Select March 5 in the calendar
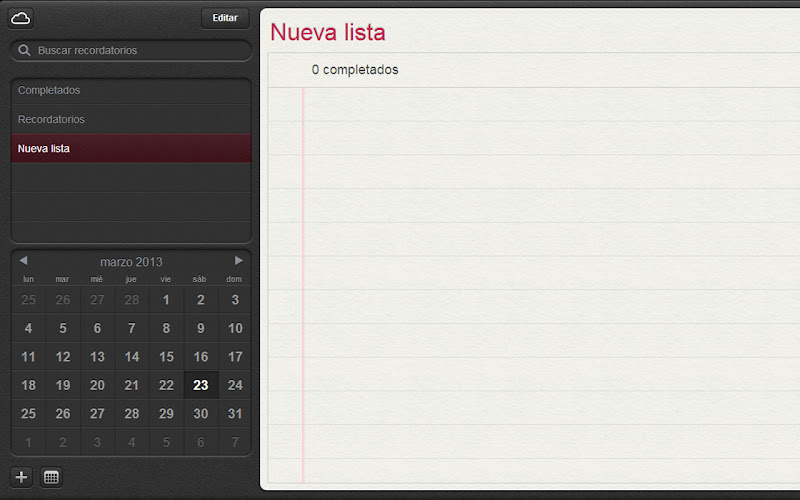Viewport: 800px width, 500px height. click(x=63, y=329)
